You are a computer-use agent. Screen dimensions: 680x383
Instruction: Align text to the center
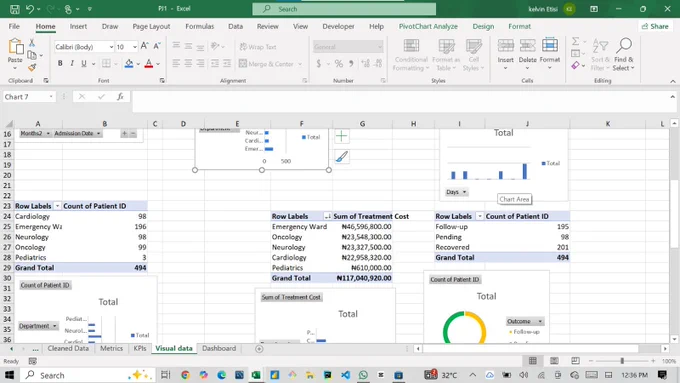(x=188, y=64)
